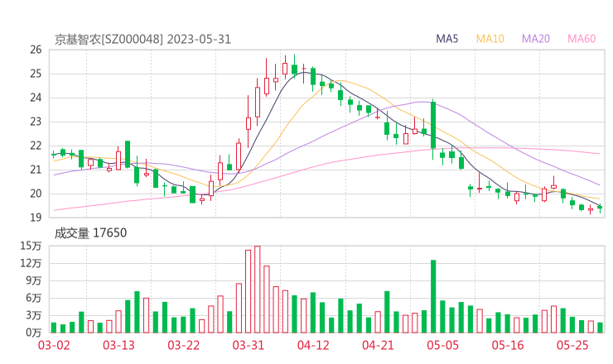
Task: Click the MA20 legend label
Action: coord(536,39)
